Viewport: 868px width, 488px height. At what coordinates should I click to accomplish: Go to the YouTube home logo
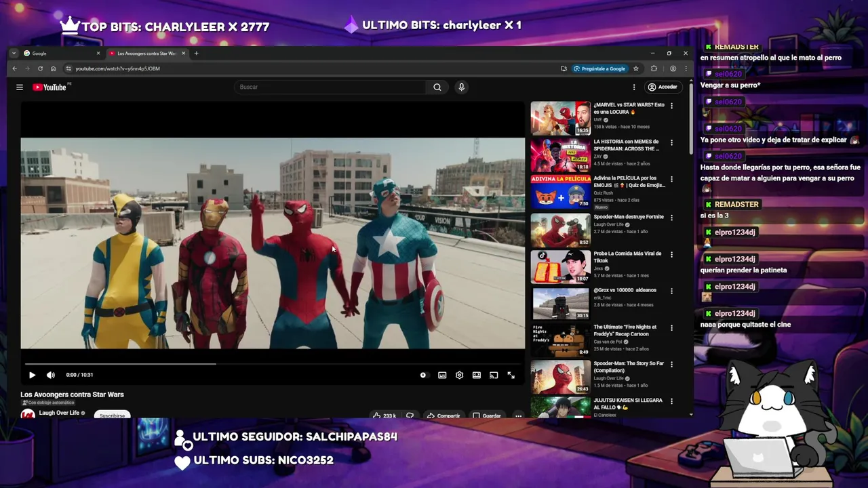(50, 87)
